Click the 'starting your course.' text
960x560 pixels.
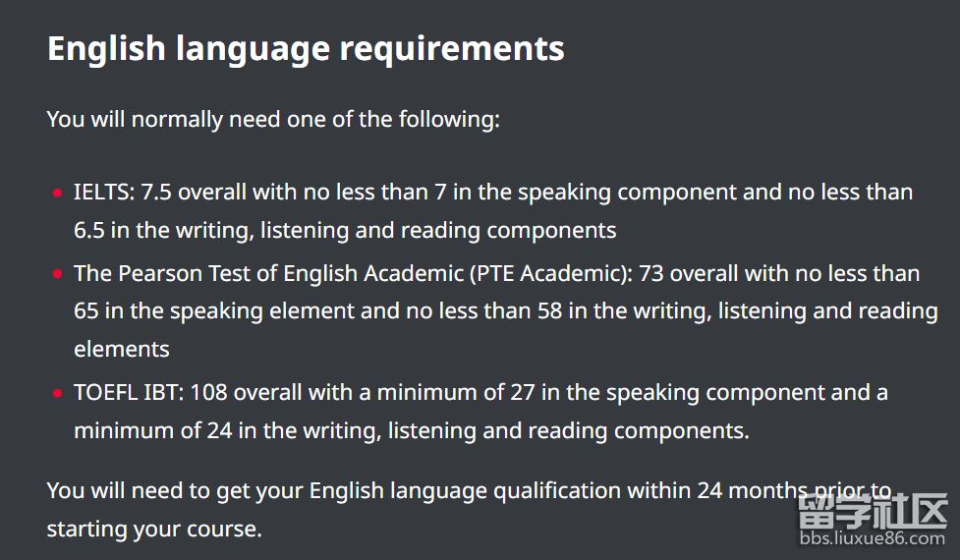(x=154, y=530)
